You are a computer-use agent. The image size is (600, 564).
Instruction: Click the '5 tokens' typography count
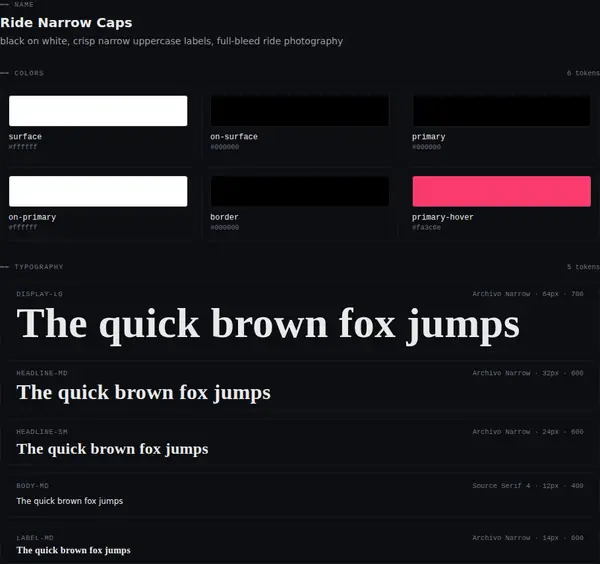583,267
